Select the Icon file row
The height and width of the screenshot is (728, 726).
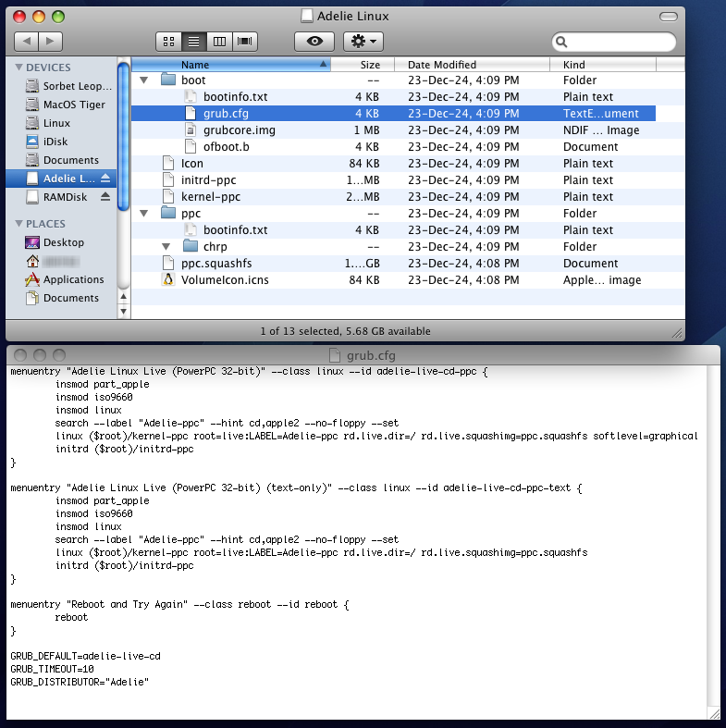(393, 164)
